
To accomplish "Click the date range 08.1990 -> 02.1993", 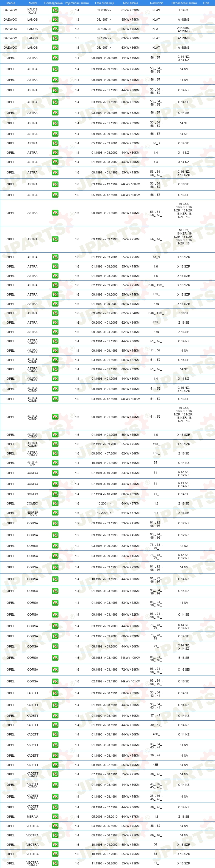I will (104, 765).
